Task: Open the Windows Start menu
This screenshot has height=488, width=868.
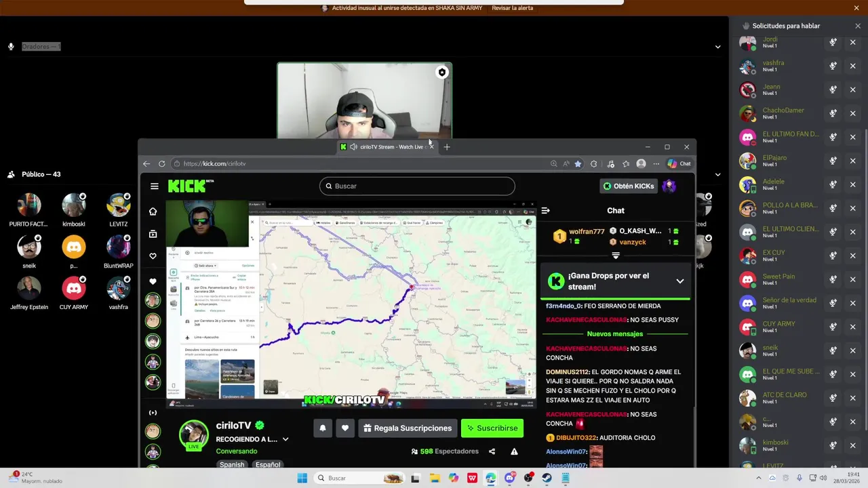Action: click(x=302, y=478)
